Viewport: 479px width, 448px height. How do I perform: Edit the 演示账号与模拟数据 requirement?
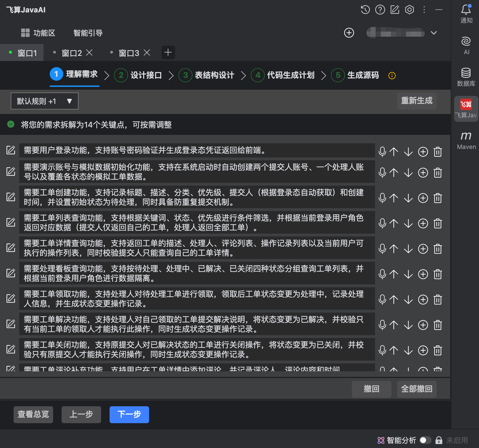pyautogui.click(x=11, y=172)
